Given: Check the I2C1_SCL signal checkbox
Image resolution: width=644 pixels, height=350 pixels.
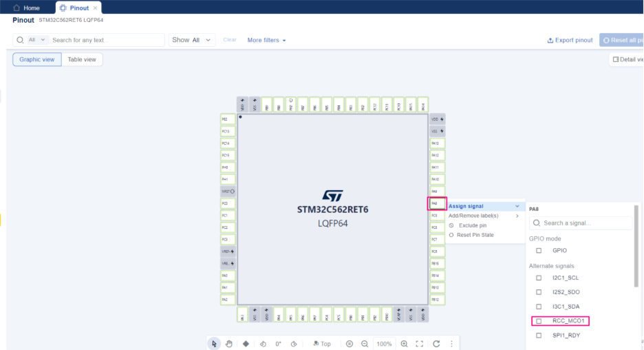Looking at the screenshot, I should pyautogui.click(x=539, y=278).
